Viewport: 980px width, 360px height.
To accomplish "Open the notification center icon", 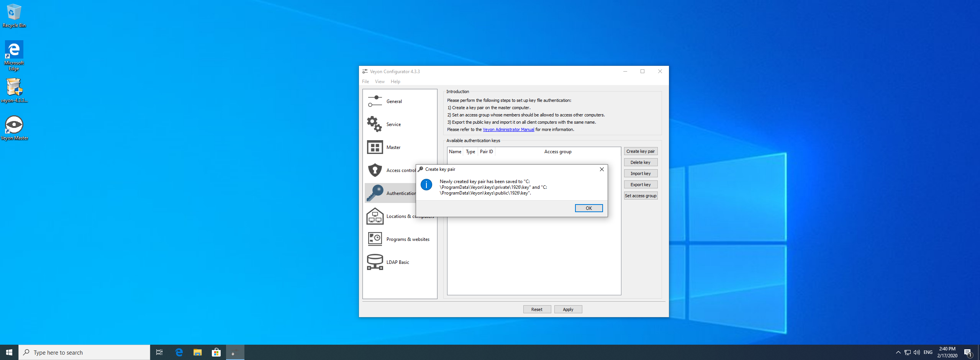I will coord(968,352).
